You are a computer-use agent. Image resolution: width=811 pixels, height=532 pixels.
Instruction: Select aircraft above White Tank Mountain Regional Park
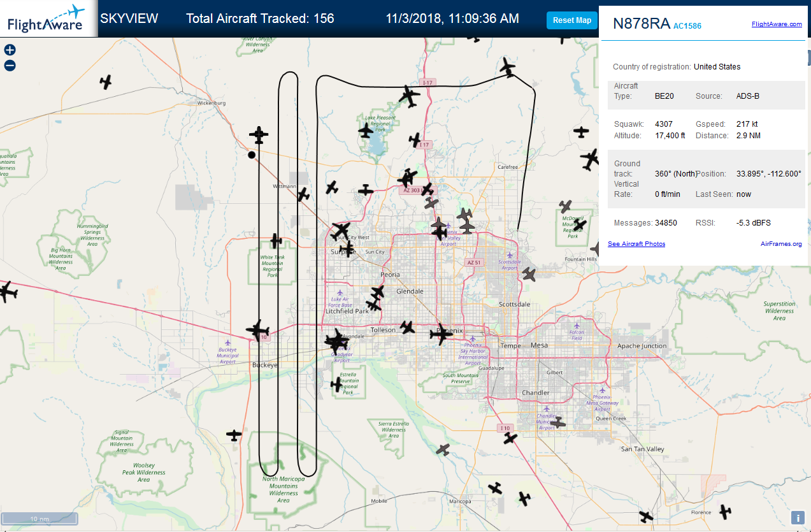click(276, 241)
